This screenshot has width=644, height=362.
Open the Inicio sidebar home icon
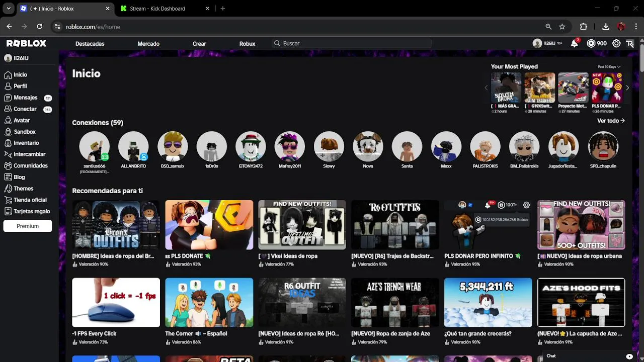[8, 75]
